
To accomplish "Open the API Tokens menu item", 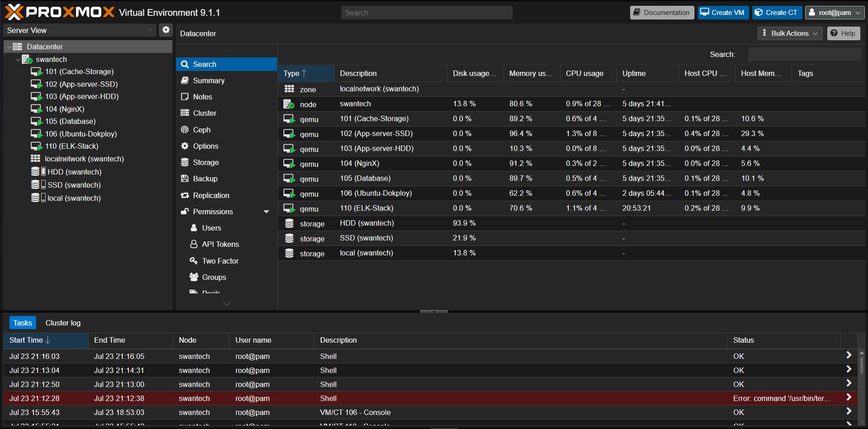I will (x=226, y=244).
